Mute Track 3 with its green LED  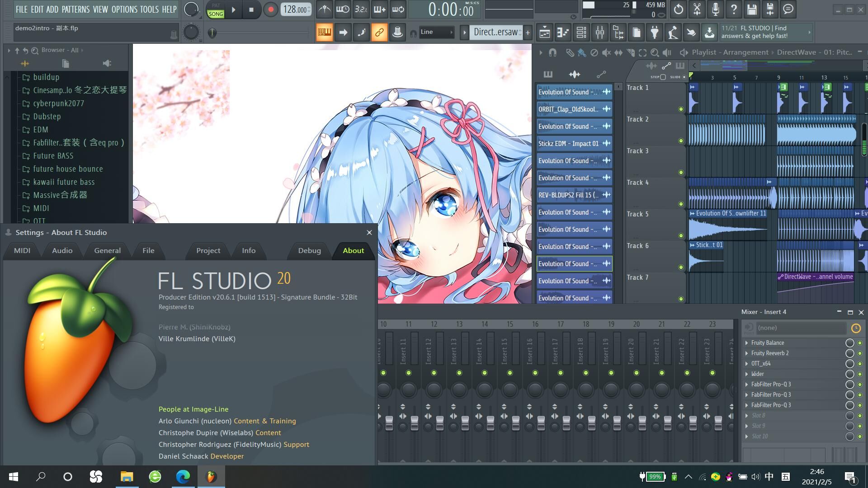tap(681, 172)
